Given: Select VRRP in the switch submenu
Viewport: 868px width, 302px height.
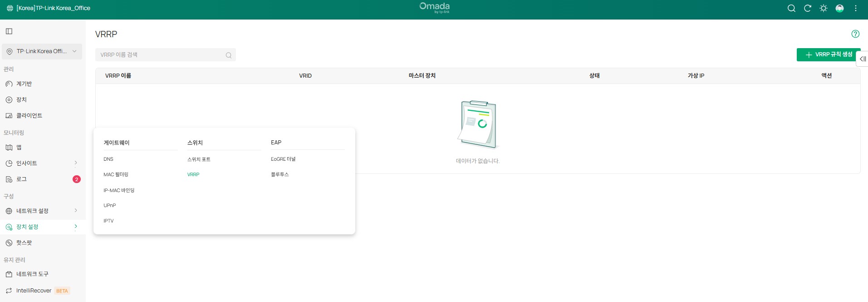Looking at the screenshot, I should coord(193,174).
